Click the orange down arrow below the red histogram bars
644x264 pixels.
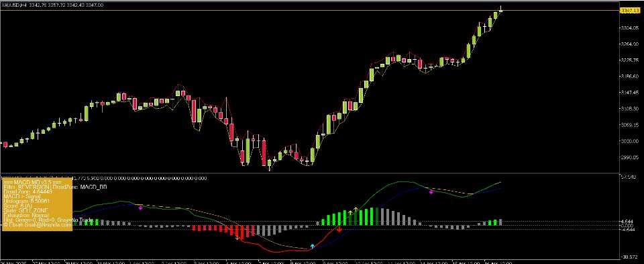pyautogui.click(x=237, y=238)
